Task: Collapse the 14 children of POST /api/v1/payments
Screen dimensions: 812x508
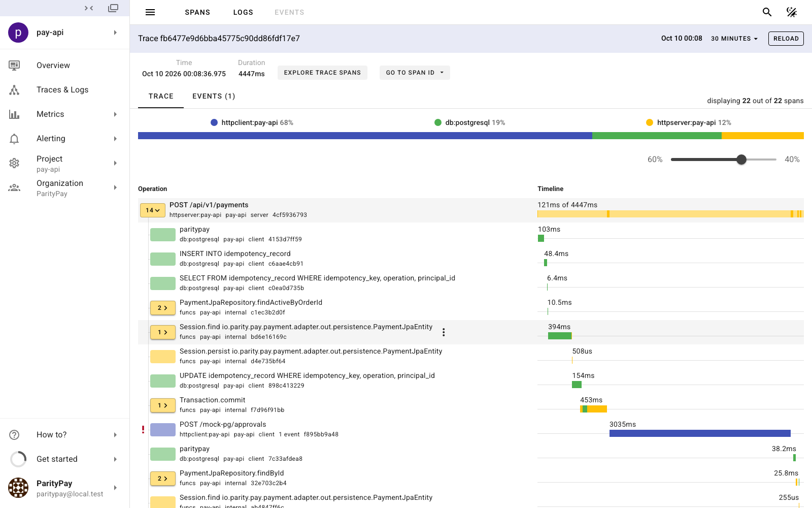Action: coord(153,210)
